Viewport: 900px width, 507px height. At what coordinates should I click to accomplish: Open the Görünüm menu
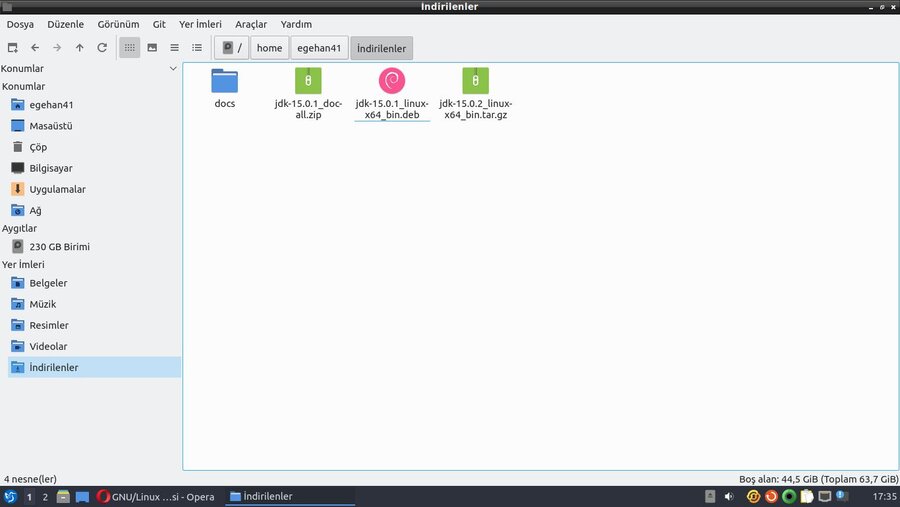118,24
